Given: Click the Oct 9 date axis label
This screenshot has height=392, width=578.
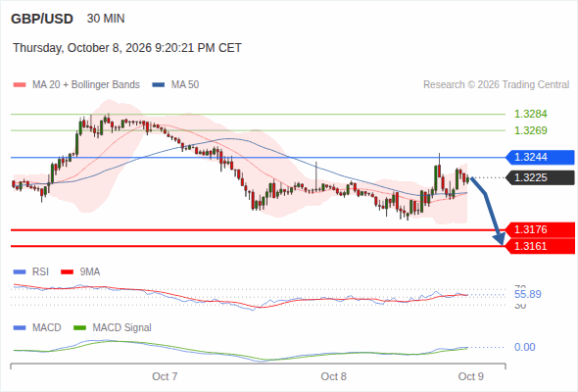Looking at the screenshot, I should (x=471, y=376).
